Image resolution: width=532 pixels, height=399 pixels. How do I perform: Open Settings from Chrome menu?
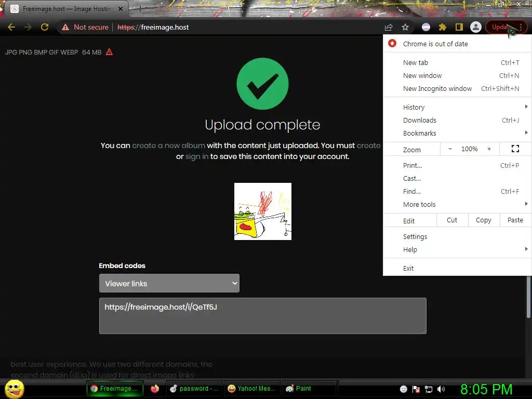click(x=457, y=236)
